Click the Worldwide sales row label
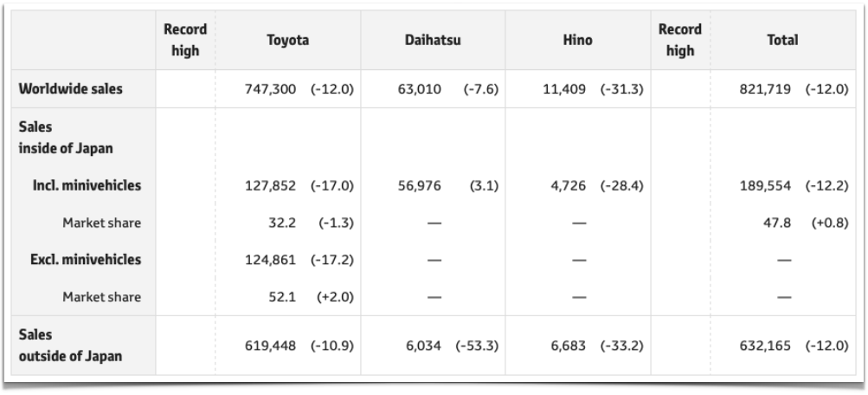Screen dimensions: 868x395 pos(71,88)
